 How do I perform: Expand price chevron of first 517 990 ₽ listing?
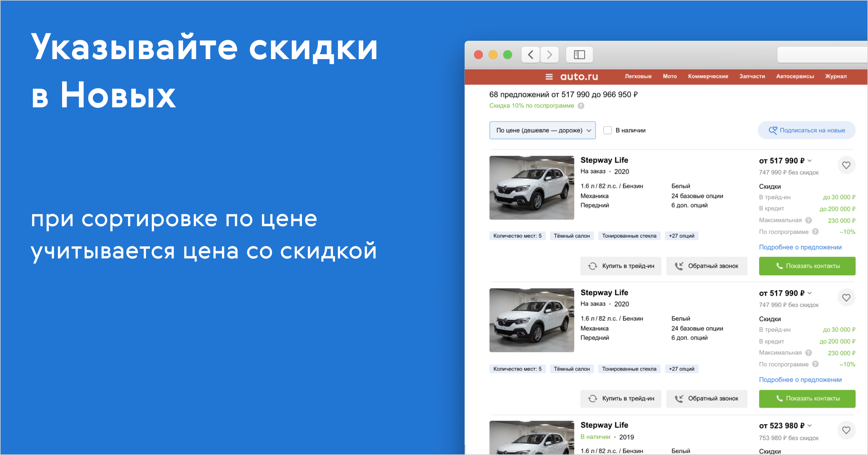point(809,161)
